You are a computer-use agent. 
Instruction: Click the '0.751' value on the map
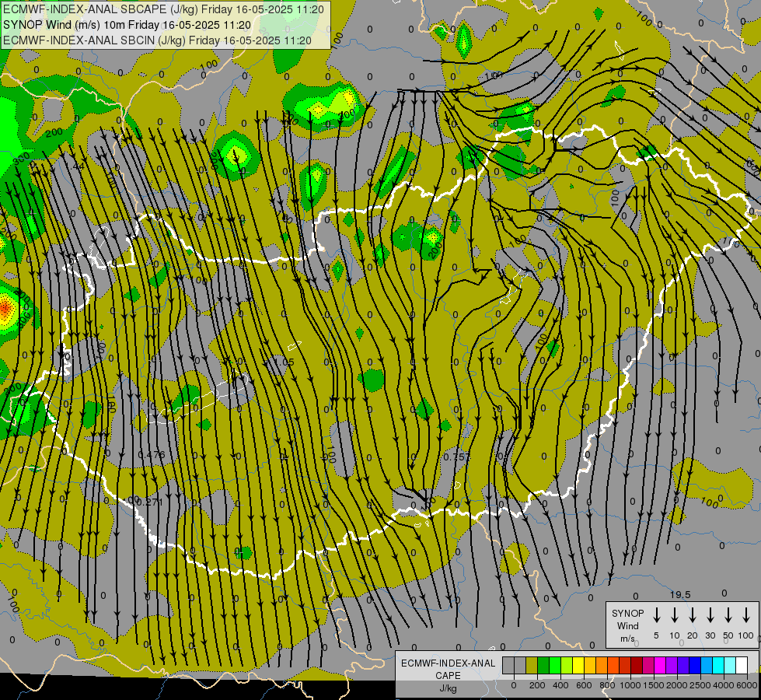pyautogui.click(x=457, y=457)
